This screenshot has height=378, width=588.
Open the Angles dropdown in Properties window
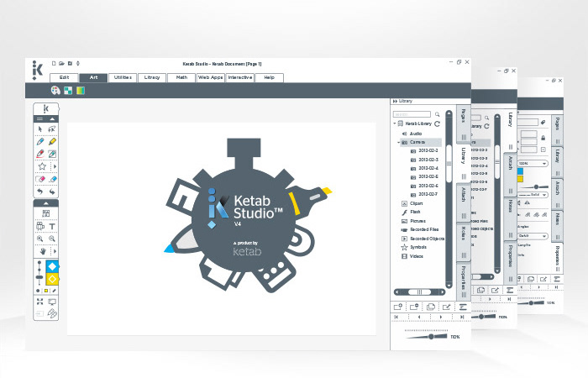(x=533, y=236)
